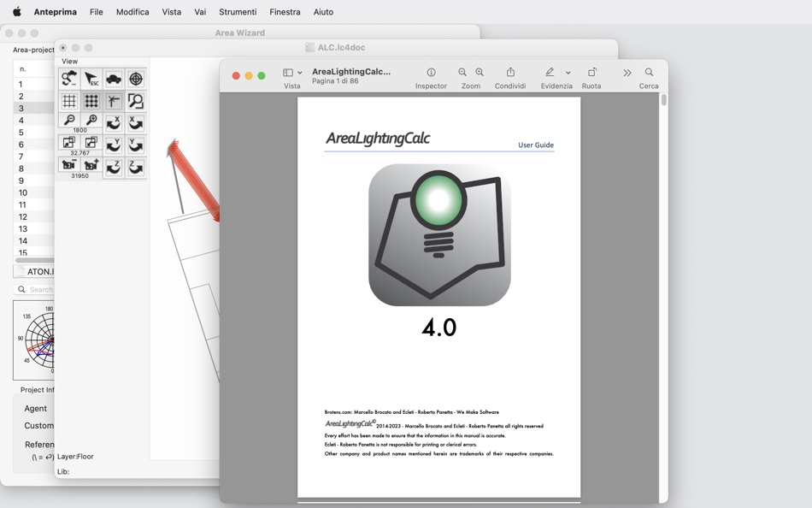Select row 3 in Area Wizard list
Viewport: 812px width, 508px height.
[x=33, y=108]
